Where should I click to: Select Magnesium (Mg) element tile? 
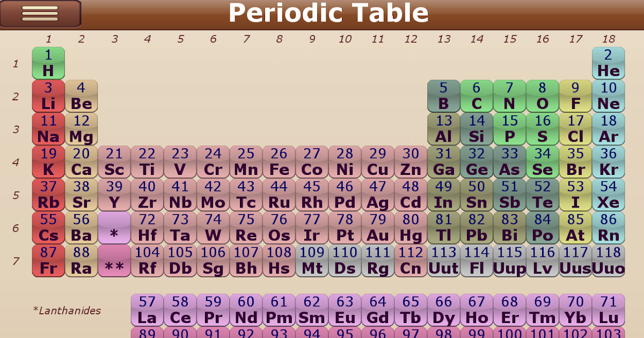click(82, 129)
